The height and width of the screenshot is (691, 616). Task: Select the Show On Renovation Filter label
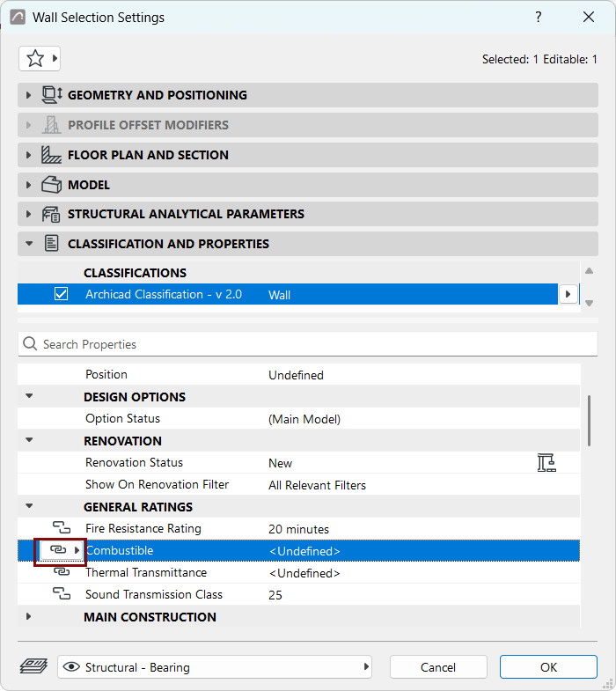click(x=157, y=484)
